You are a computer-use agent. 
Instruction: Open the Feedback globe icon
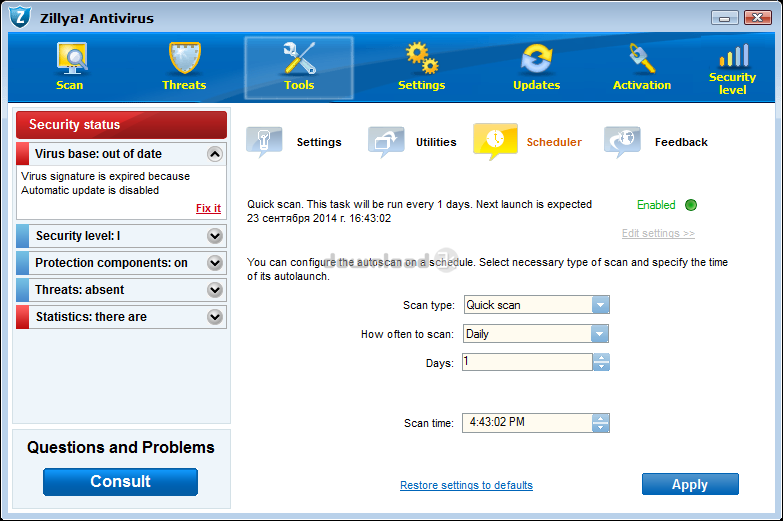(x=622, y=142)
